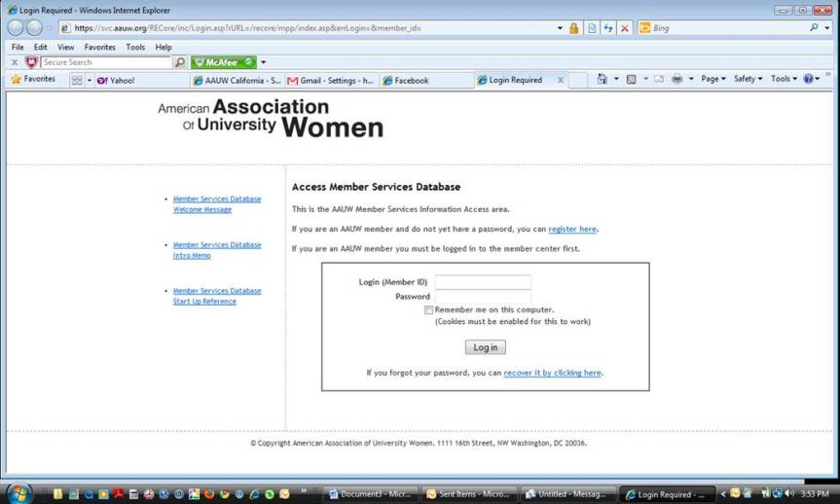Toggle Remember me on this computer checkbox
The height and width of the screenshot is (504, 840).
point(429,309)
